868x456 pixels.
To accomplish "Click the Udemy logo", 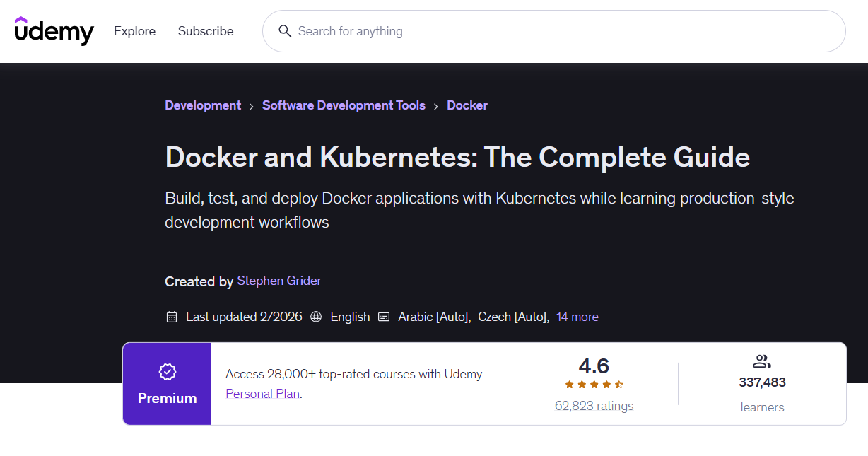I will click(x=54, y=31).
